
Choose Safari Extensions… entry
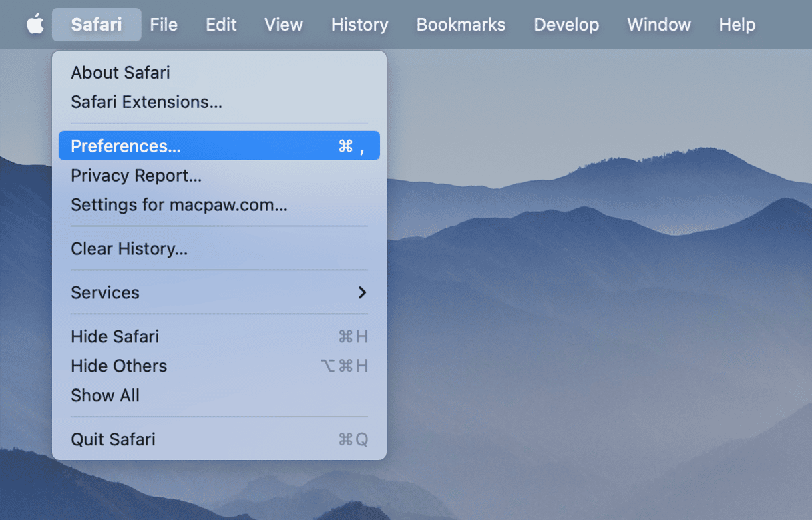point(146,102)
